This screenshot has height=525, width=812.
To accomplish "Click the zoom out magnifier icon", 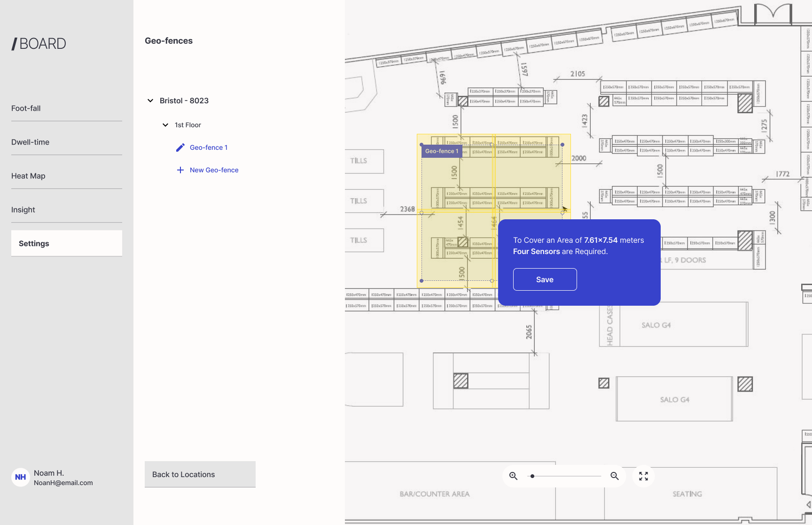I will point(615,476).
